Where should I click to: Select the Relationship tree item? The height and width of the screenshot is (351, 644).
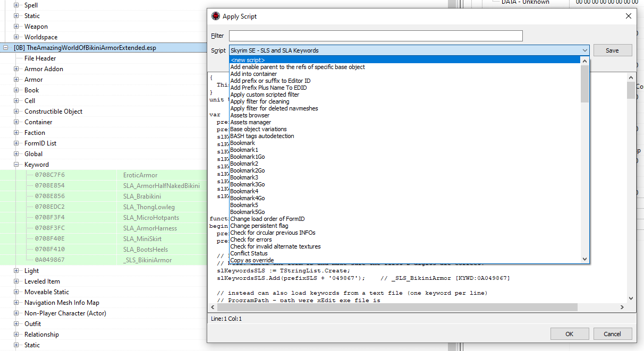coord(41,335)
